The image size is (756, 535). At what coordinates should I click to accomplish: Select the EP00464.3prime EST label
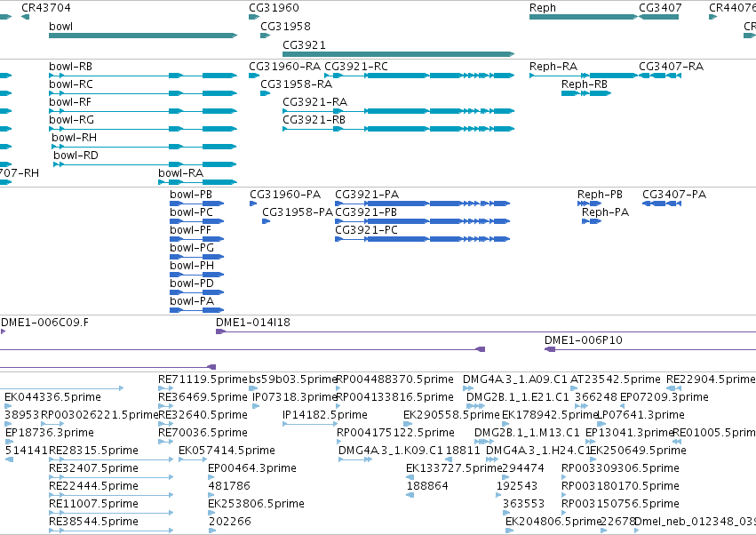252,468
